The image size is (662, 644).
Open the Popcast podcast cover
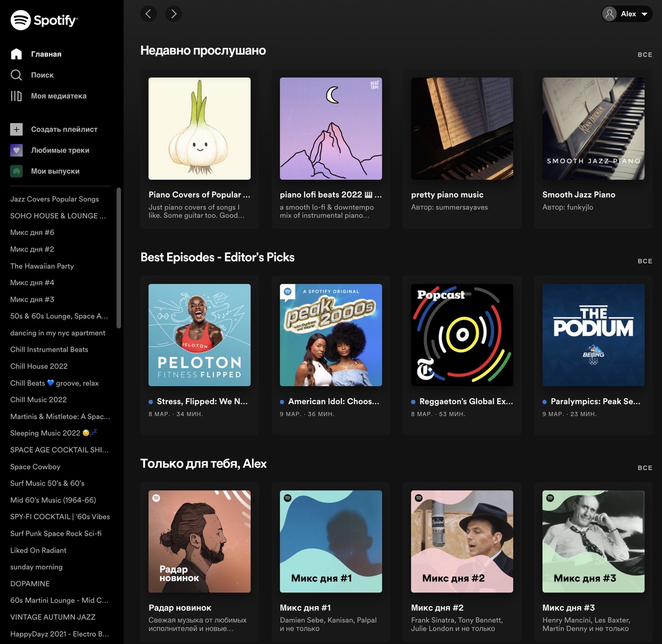coord(462,335)
